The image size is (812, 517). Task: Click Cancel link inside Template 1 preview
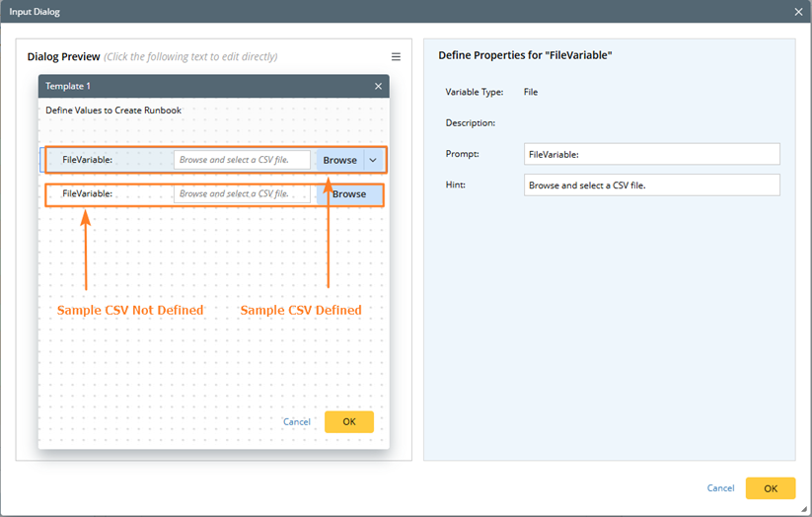point(296,422)
